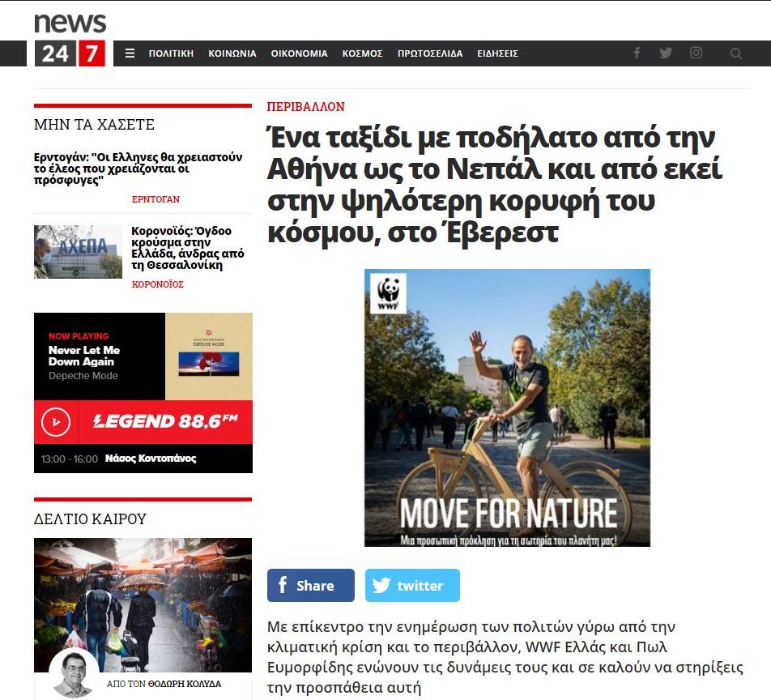
Task: Click the search magnifier icon
Action: [x=735, y=53]
